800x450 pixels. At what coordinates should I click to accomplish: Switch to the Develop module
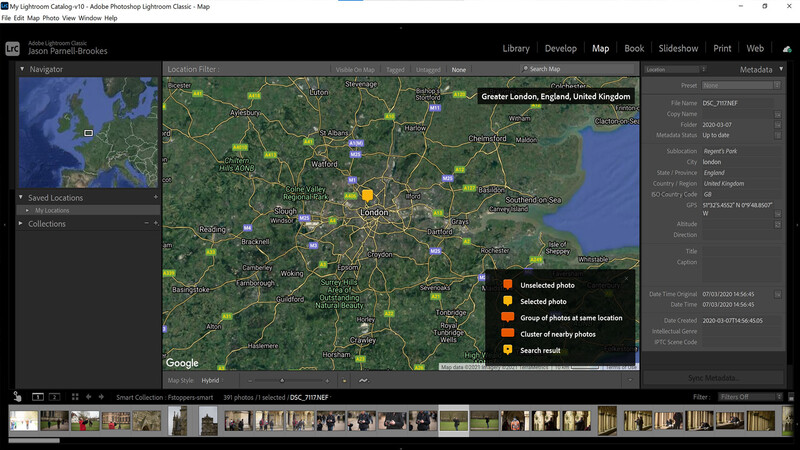click(560, 48)
